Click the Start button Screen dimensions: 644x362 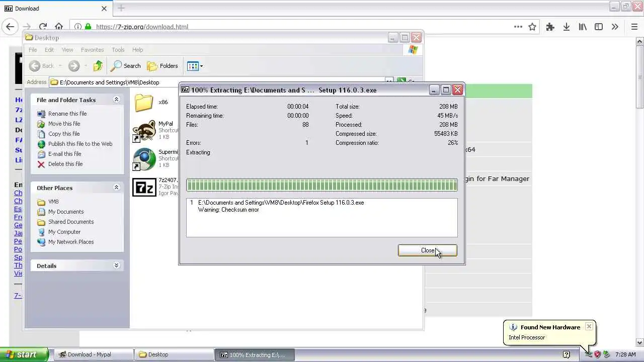coord(24,354)
